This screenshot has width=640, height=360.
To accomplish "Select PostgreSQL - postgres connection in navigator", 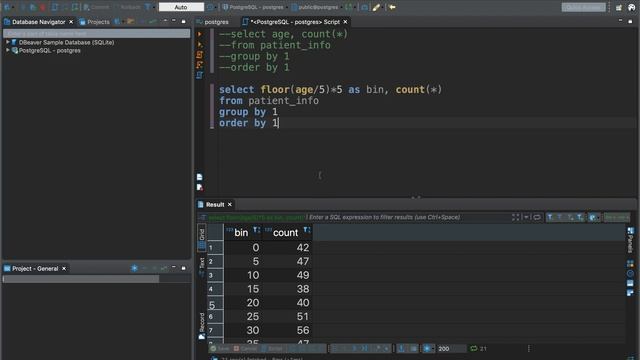I will click(x=49, y=50).
